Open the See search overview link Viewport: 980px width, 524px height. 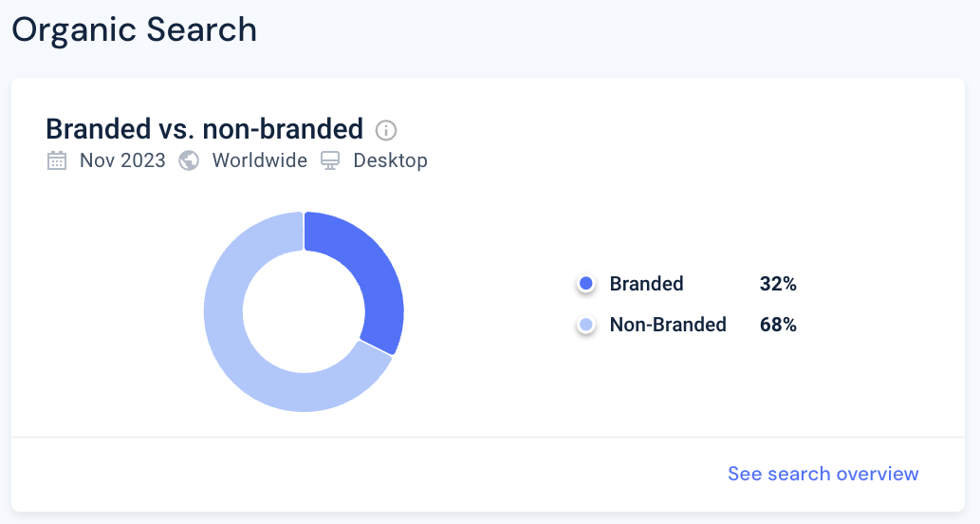point(823,474)
